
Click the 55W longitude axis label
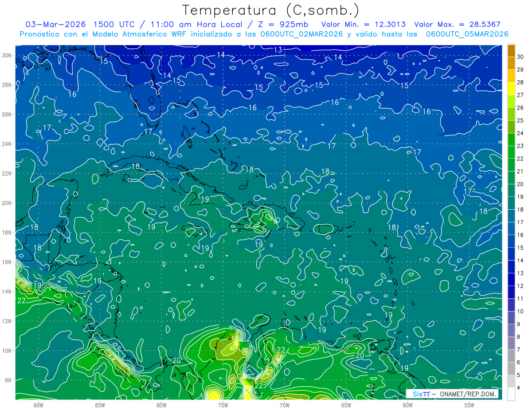point(469,405)
